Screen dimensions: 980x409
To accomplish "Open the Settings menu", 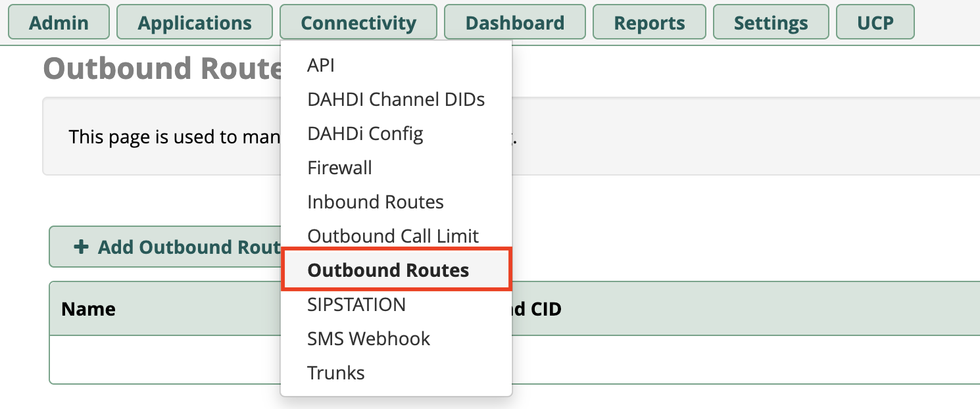I will click(771, 23).
